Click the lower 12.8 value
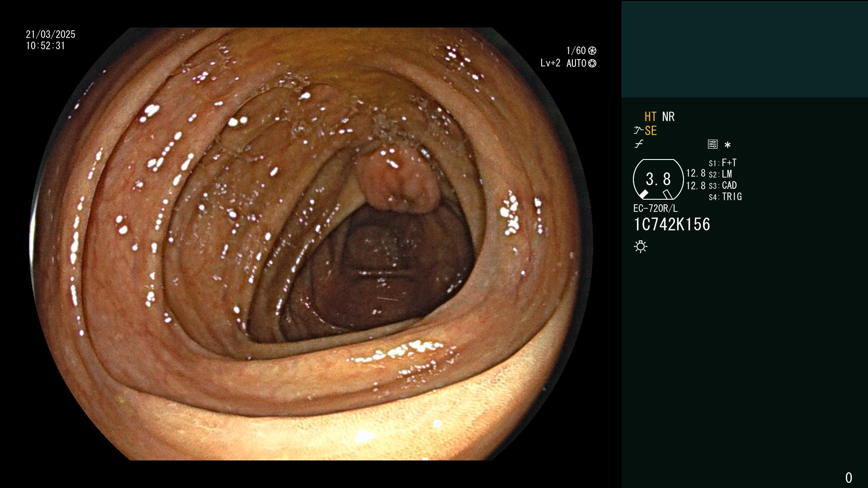The width and height of the screenshot is (868, 488). (696, 186)
